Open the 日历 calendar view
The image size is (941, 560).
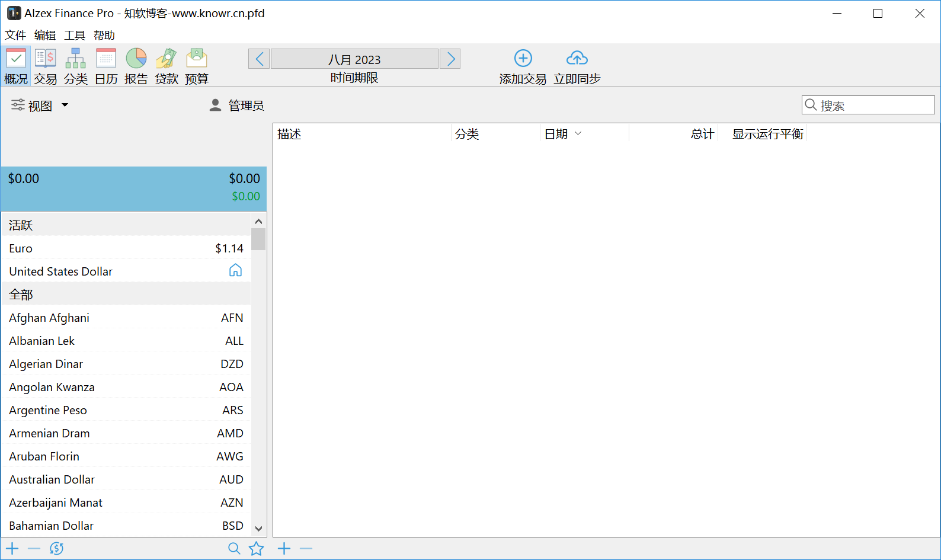pos(106,66)
